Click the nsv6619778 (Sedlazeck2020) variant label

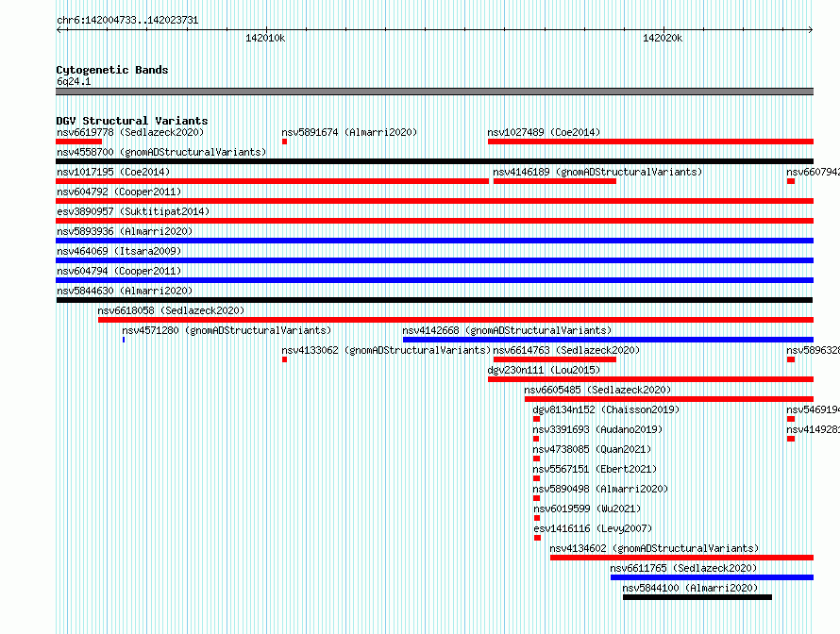pos(130,132)
